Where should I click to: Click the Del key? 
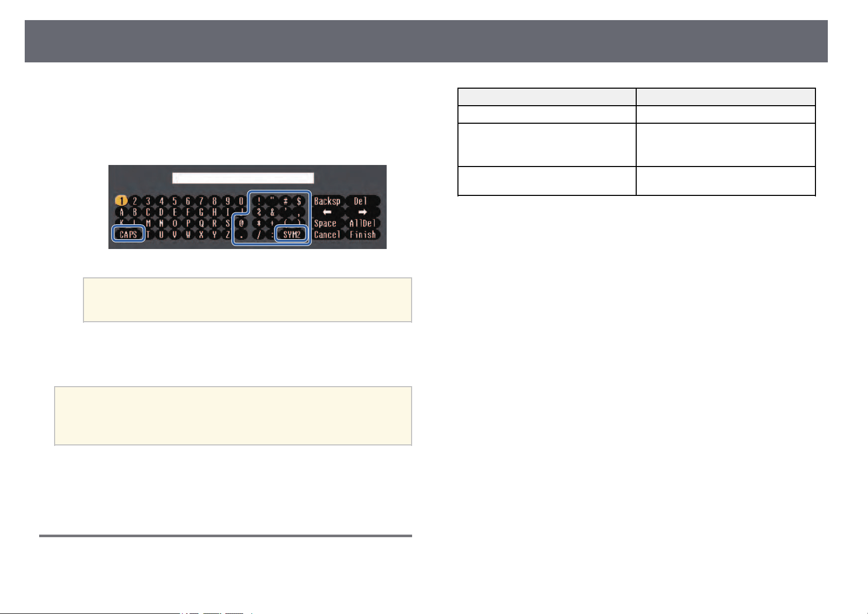click(362, 201)
